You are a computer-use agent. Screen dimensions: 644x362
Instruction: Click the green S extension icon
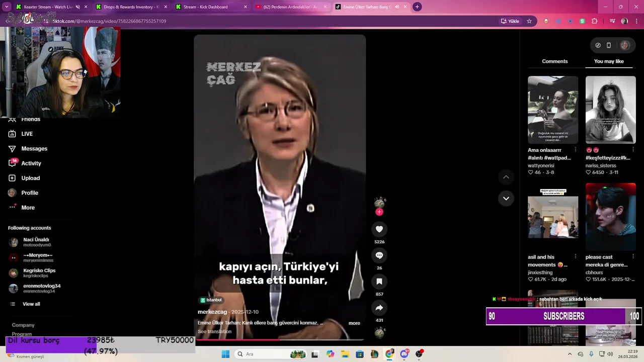click(x=582, y=21)
